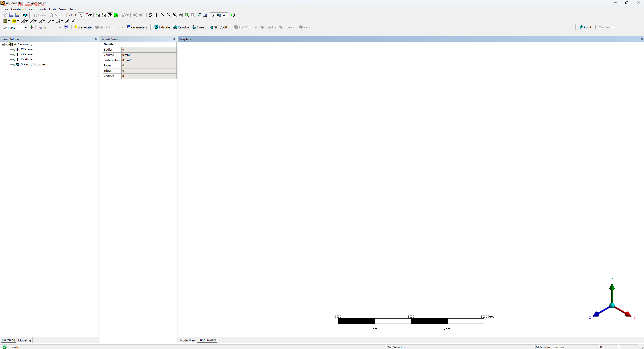This screenshot has width=644, height=349.
Task: Activate the Rotate view tool
Action: 150,15
